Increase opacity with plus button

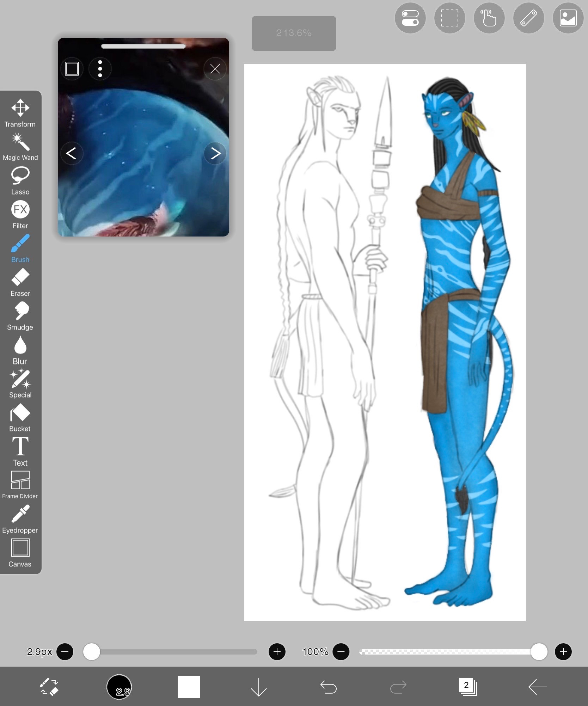[x=563, y=651]
